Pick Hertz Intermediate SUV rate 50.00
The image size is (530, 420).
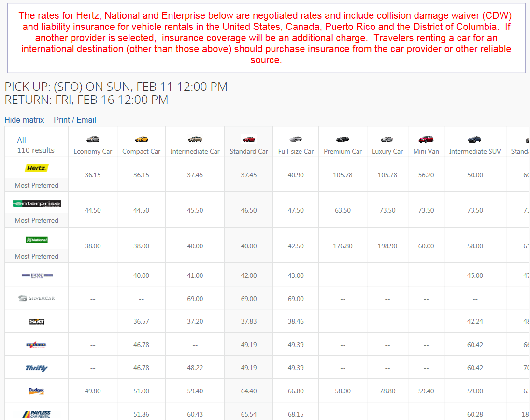coord(475,175)
